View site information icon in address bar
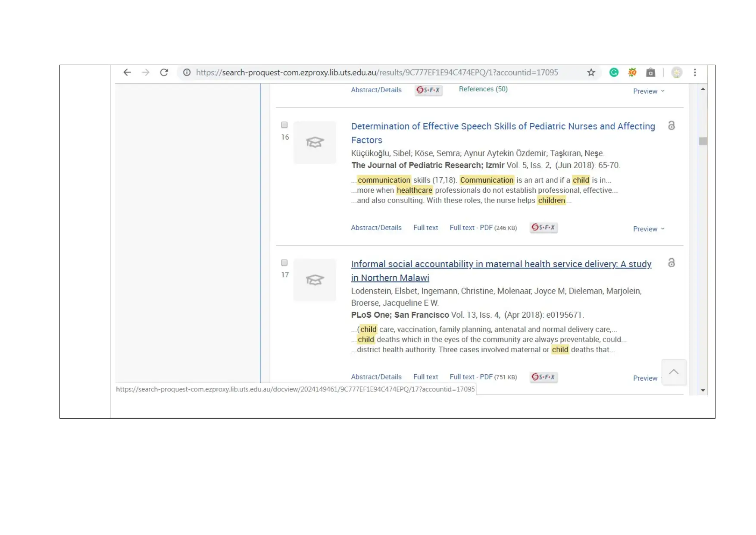This screenshot has width=756, height=535. click(x=187, y=72)
